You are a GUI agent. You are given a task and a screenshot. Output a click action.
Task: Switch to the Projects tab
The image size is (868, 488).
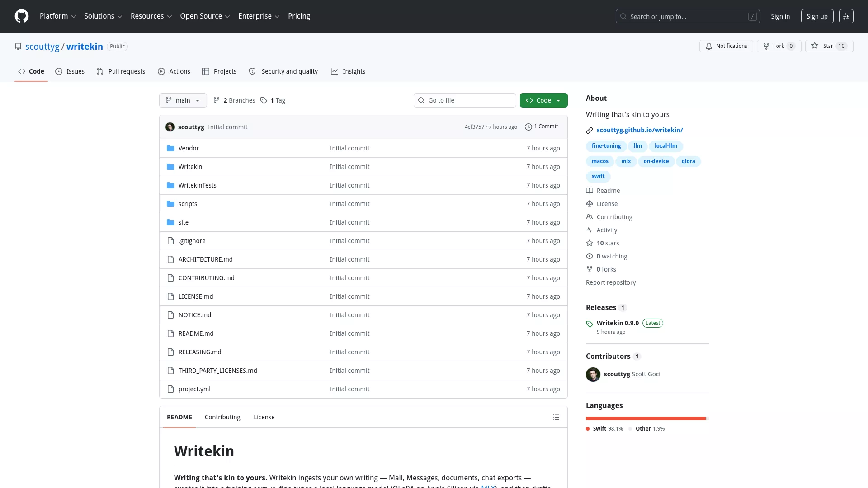219,71
